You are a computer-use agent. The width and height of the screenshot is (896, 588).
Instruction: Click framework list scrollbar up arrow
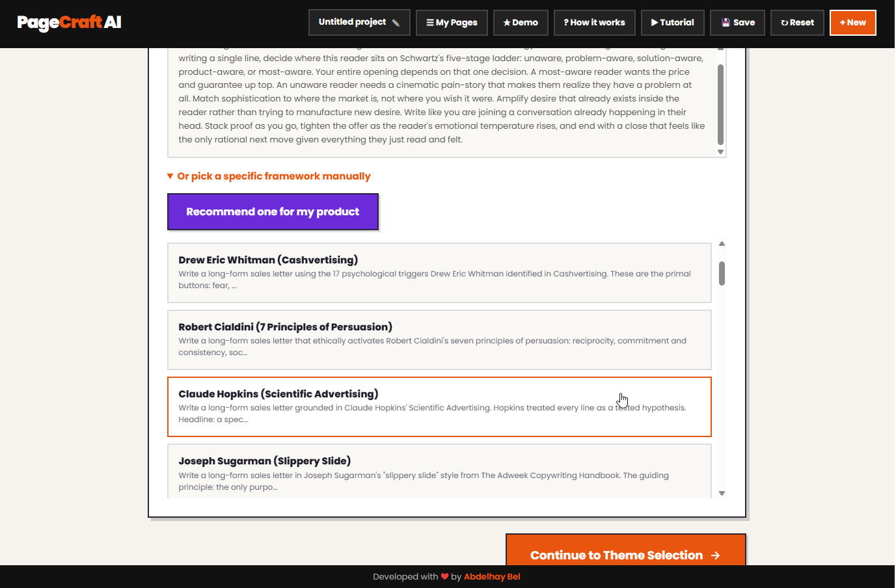coord(722,244)
